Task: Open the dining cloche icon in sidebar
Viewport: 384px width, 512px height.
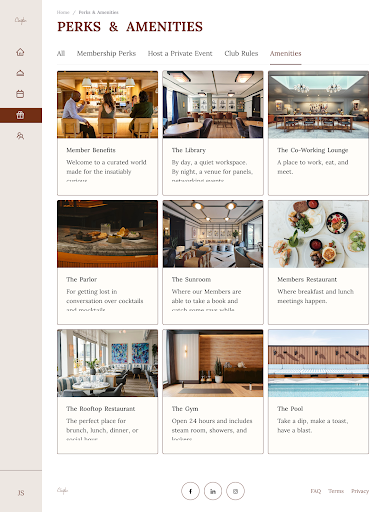Action: tap(20, 73)
